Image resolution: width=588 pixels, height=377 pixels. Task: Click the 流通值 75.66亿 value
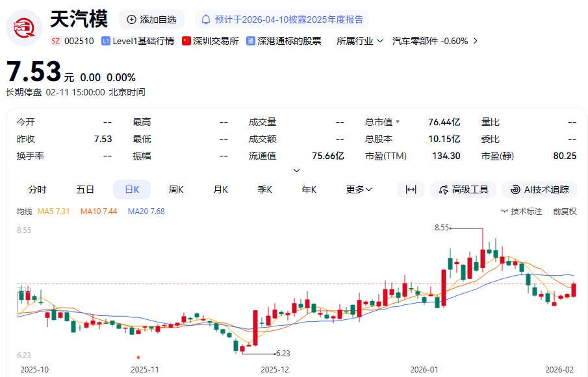[x=327, y=156]
